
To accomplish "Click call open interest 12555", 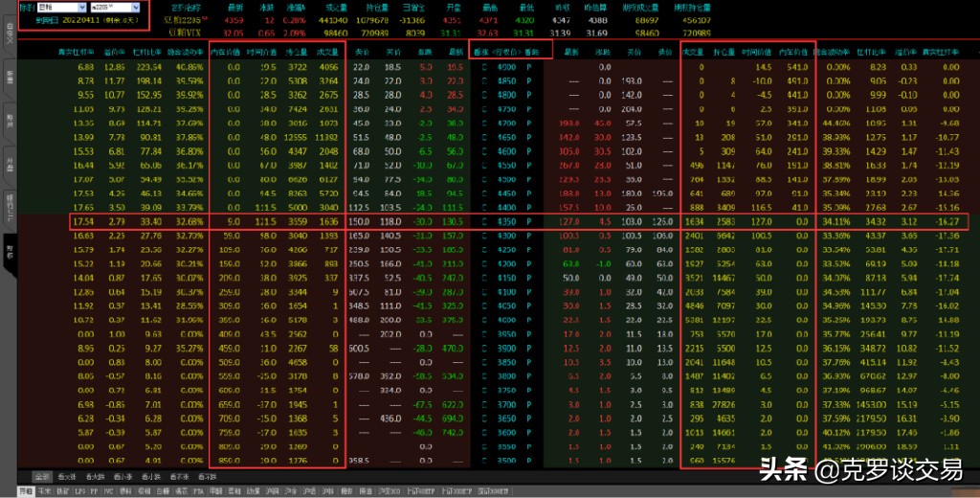I will click(x=295, y=137).
